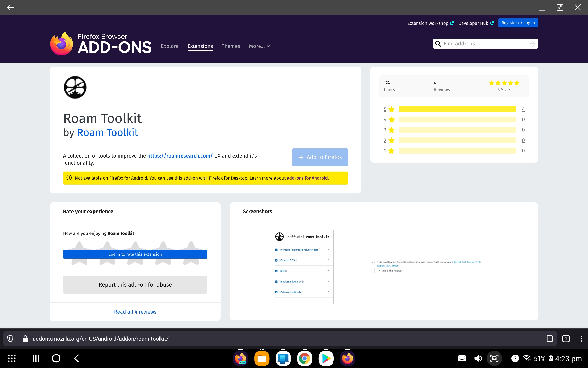Click the 5-star rating distribution bar
Viewport: 588px width, 368px height.
(x=457, y=109)
